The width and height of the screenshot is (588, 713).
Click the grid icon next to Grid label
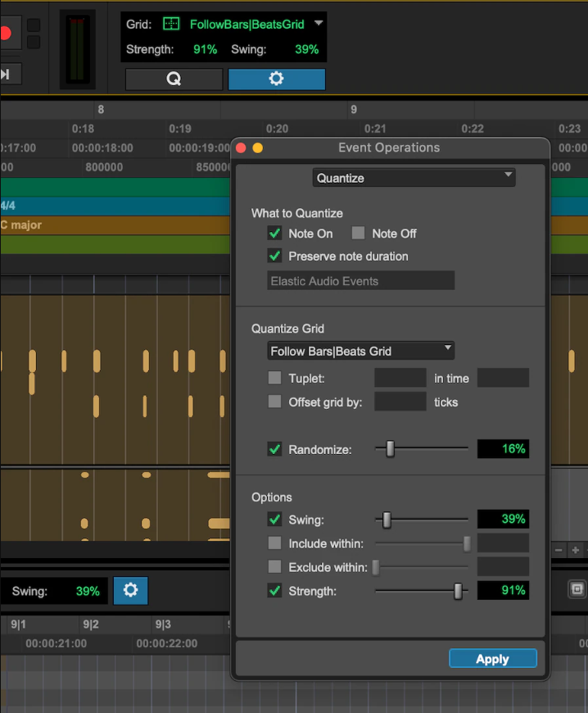pos(171,25)
